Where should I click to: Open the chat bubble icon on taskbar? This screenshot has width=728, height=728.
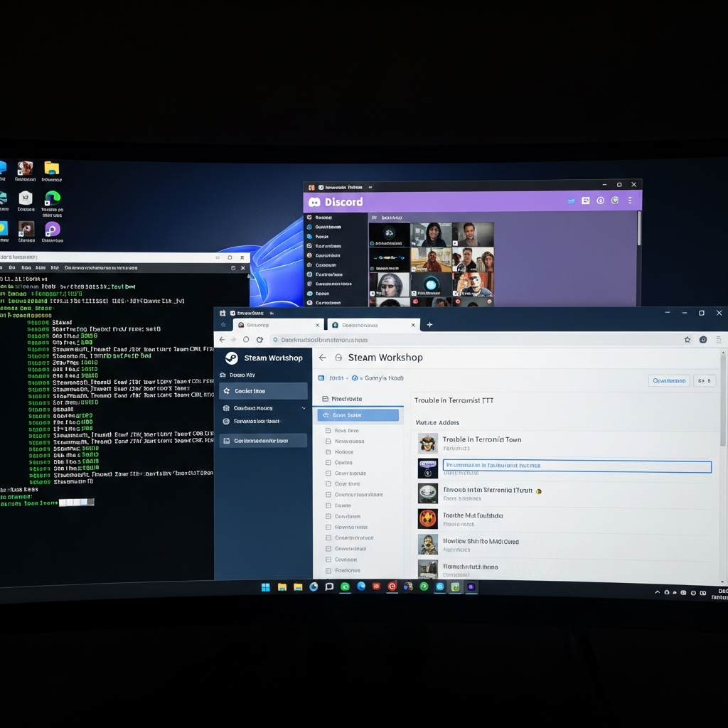(x=329, y=587)
